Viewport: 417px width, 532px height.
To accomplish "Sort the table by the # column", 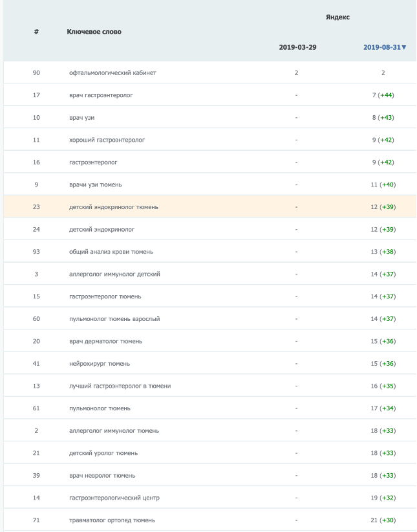I will (36, 32).
